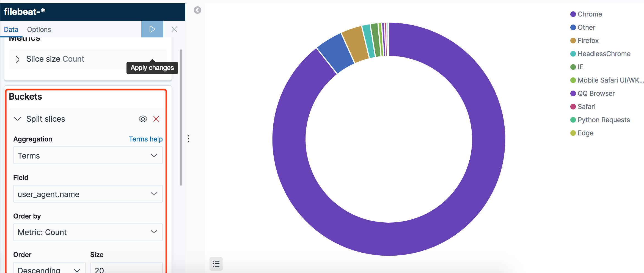Image resolution: width=644 pixels, height=273 pixels.
Task: Click the sidebar vertical scrollbar
Action: tap(181, 118)
